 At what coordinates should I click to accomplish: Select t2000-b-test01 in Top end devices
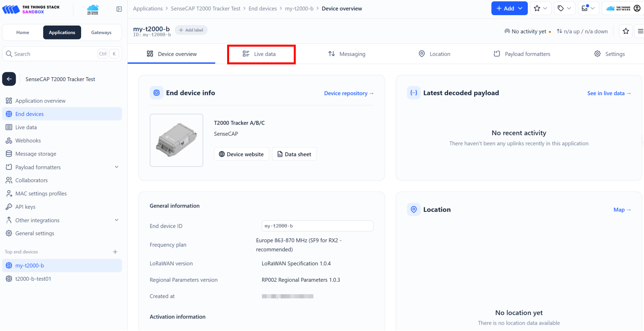pos(33,279)
